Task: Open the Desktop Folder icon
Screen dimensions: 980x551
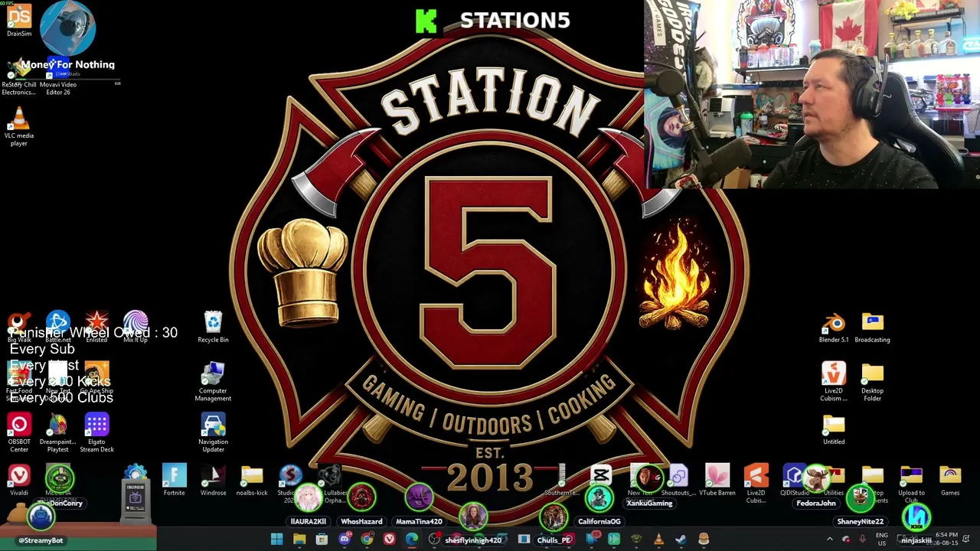Action: coord(872,382)
